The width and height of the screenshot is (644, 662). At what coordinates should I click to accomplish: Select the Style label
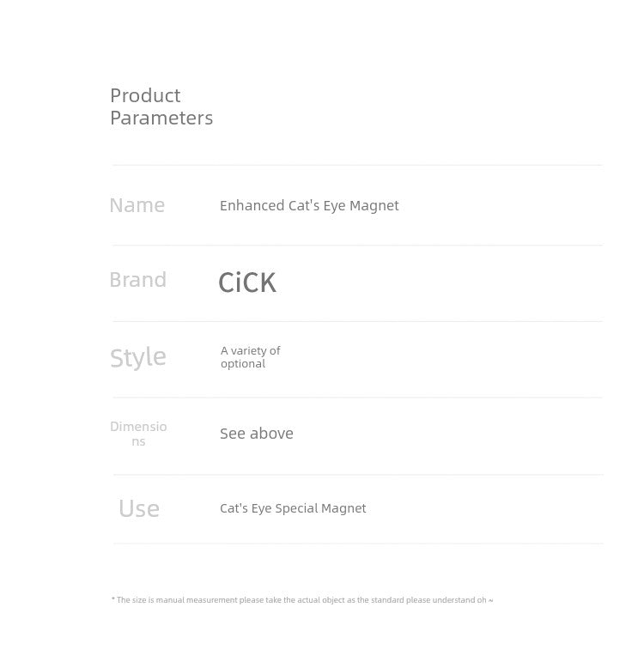point(138,357)
